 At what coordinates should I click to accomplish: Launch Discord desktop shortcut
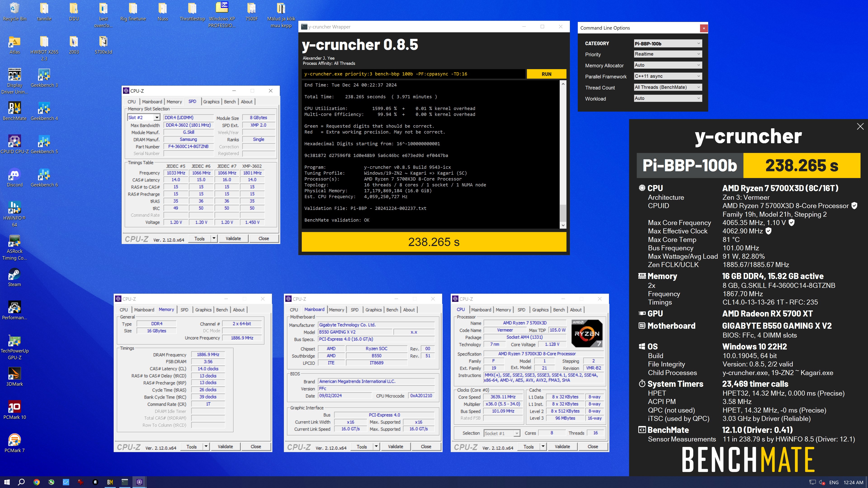pos(14,178)
